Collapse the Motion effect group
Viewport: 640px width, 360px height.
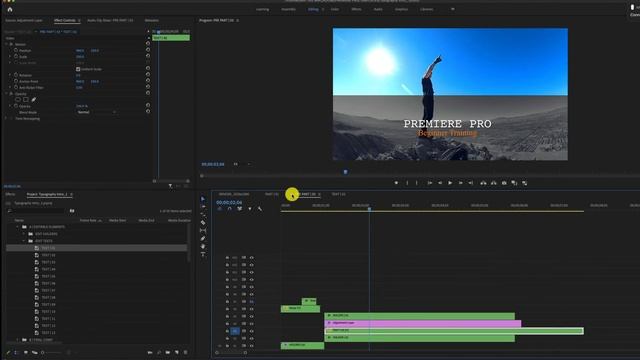(6, 44)
